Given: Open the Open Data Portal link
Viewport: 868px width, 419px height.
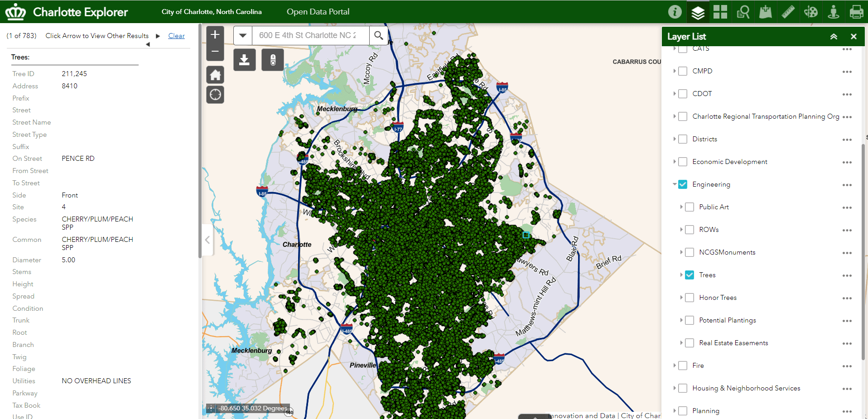Looking at the screenshot, I should click(x=318, y=12).
